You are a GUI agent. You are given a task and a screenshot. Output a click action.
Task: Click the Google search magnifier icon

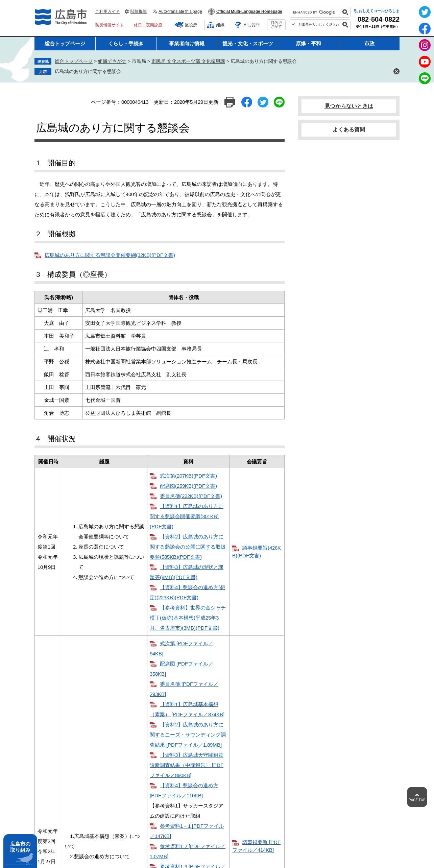345,12
